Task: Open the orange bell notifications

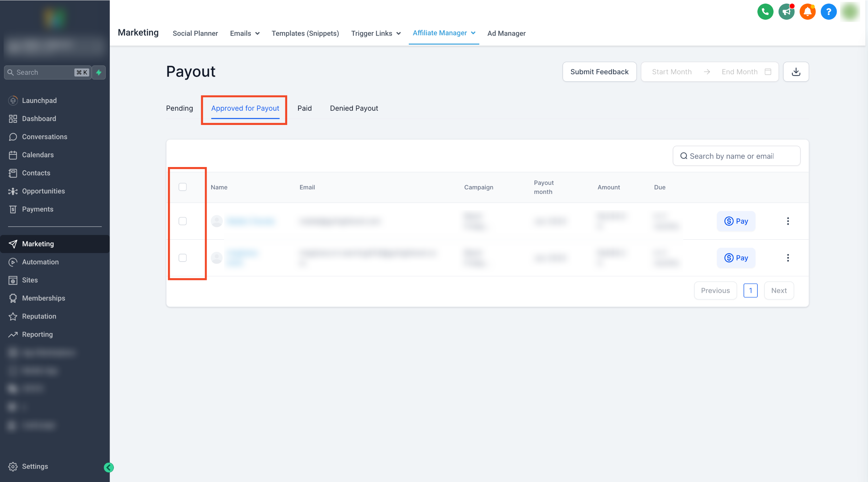Action: pyautogui.click(x=807, y=12)
